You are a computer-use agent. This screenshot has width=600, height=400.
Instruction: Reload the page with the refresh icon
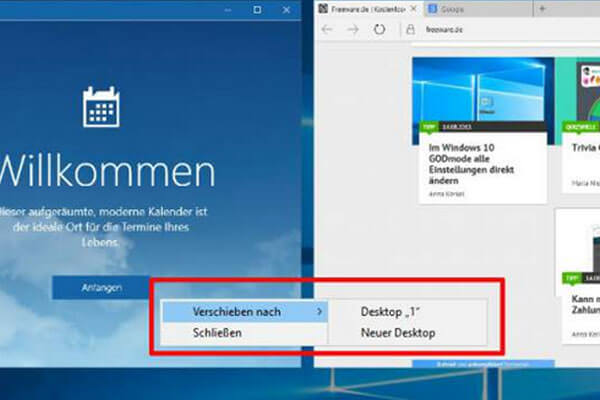click(x=379, y=29)
